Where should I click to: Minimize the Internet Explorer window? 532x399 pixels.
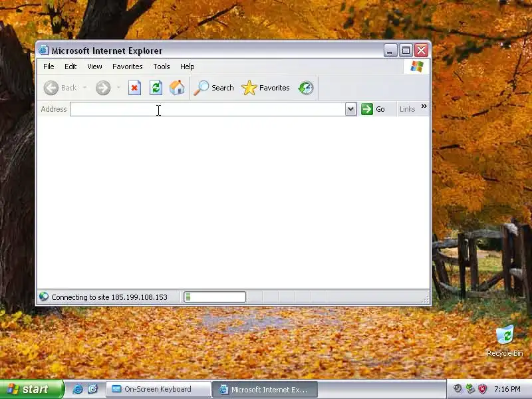390,51
